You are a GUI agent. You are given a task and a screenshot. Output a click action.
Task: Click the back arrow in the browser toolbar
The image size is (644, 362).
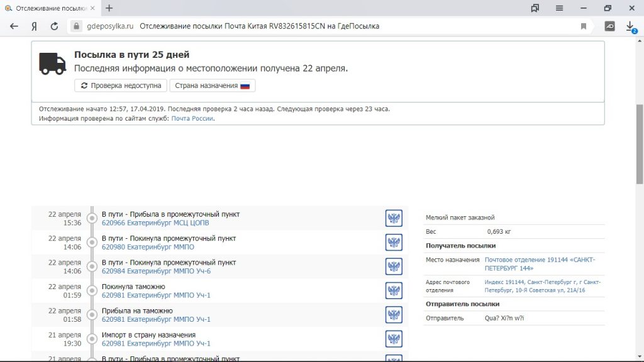[x=14, y=26]
